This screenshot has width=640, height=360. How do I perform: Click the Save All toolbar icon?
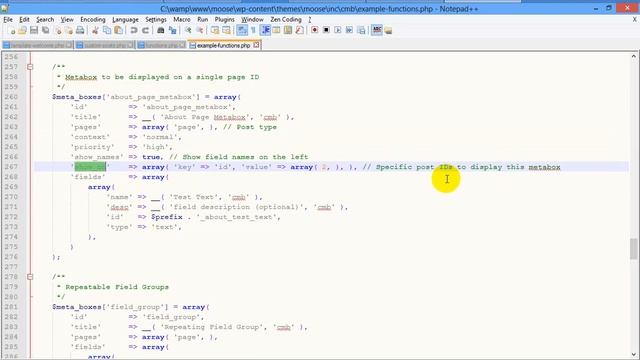[45, 31]
